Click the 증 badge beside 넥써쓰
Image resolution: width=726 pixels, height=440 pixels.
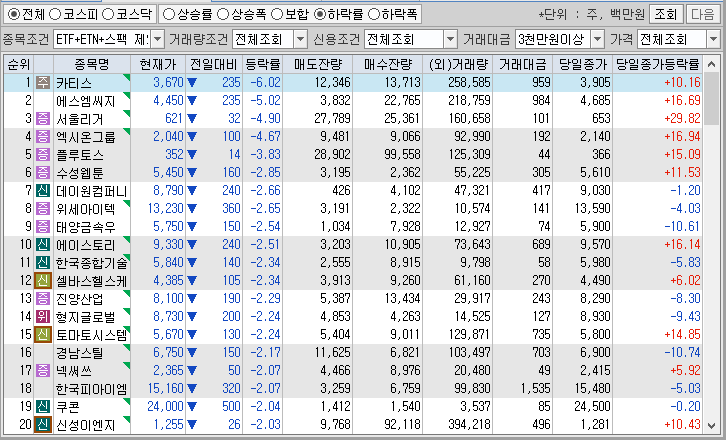[43, 371]
